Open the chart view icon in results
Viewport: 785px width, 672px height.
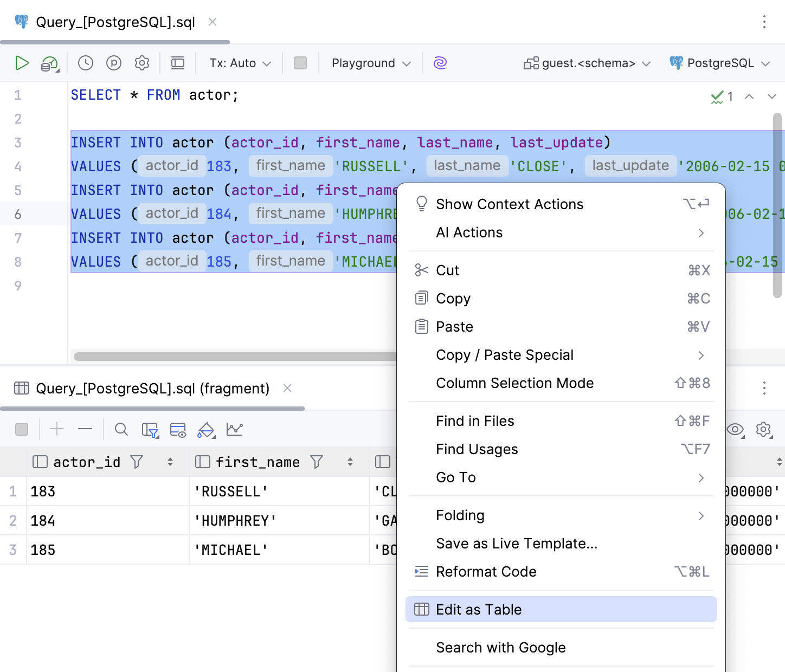coord(235,429)
